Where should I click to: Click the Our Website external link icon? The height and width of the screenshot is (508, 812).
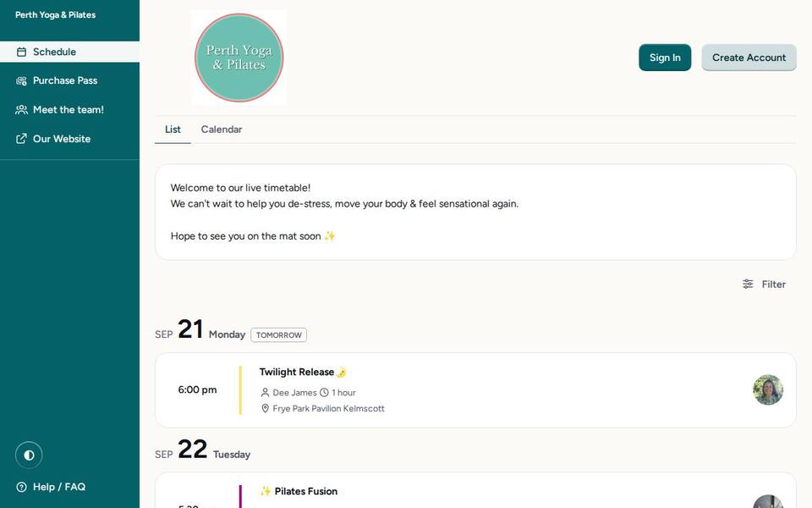pyautogui.click(x=21, y=139)
